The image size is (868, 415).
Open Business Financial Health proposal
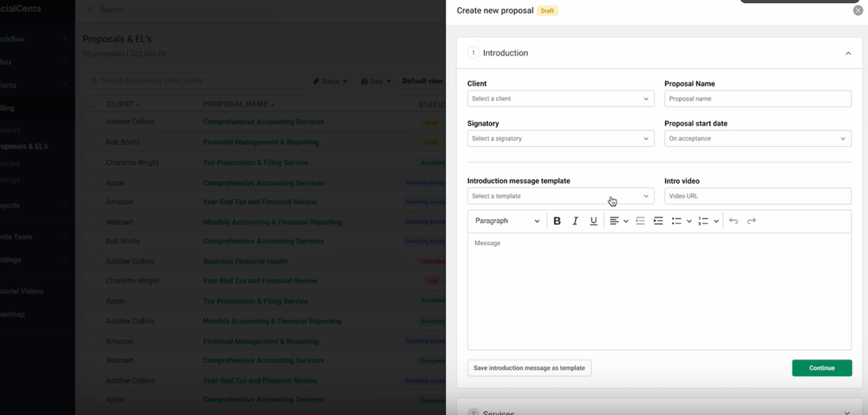(245, 261)
